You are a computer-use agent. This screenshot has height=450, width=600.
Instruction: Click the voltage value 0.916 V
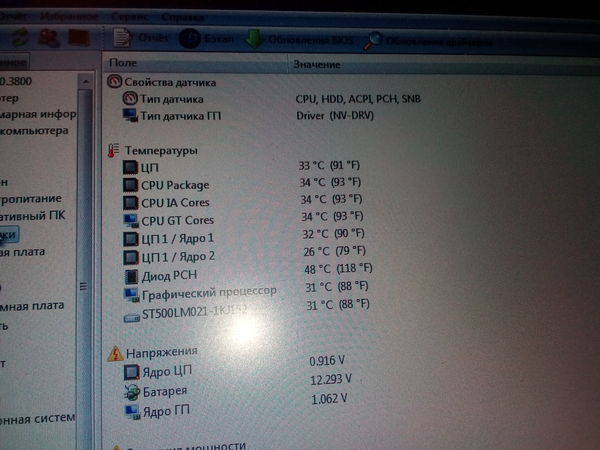(327, 360)
